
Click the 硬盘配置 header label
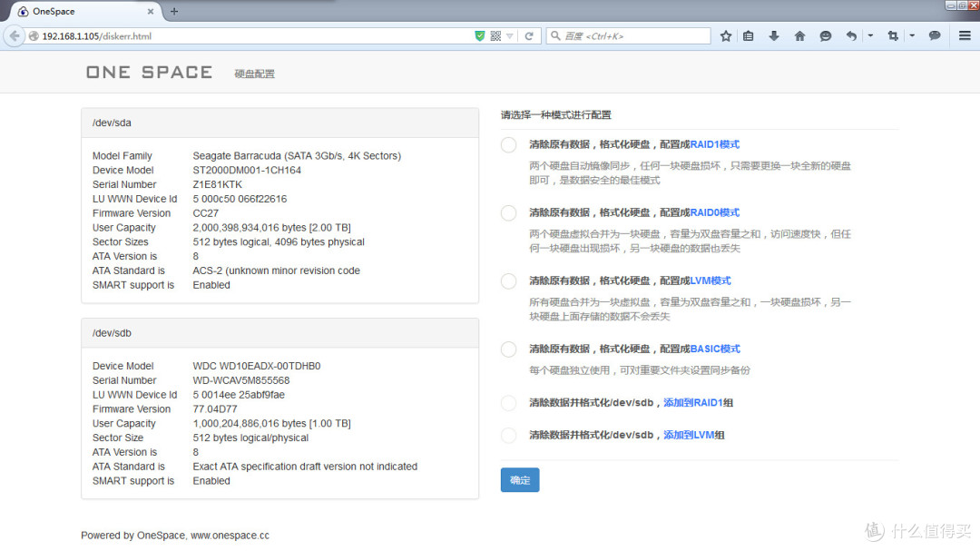click(x=254, y=74)
